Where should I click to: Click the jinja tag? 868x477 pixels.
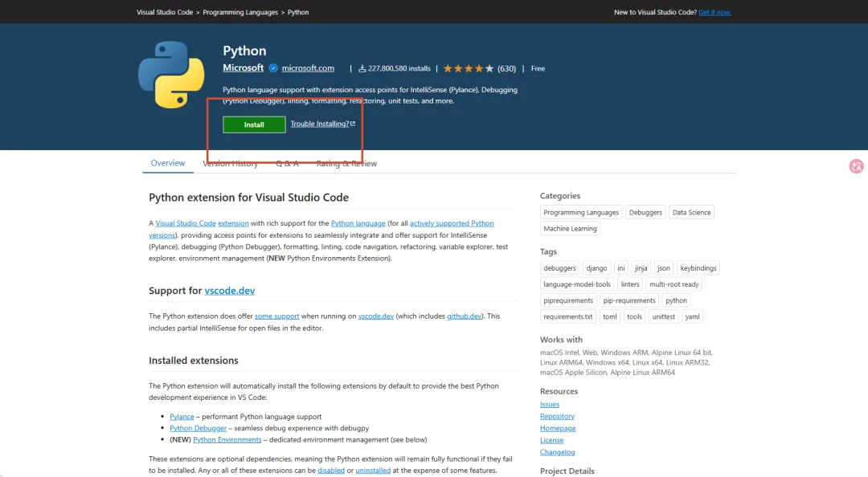point(641,268)
